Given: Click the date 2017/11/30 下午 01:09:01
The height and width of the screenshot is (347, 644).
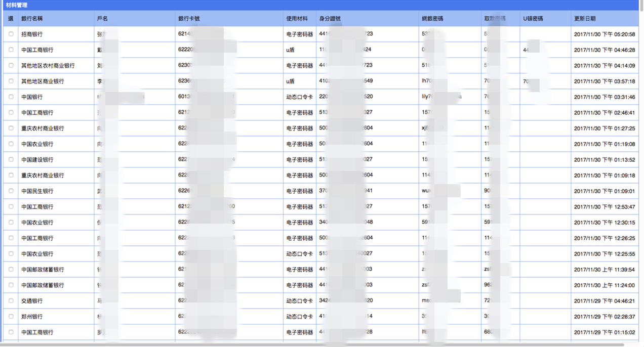Looking at the screenshot, I should click(x=605, y=191).
